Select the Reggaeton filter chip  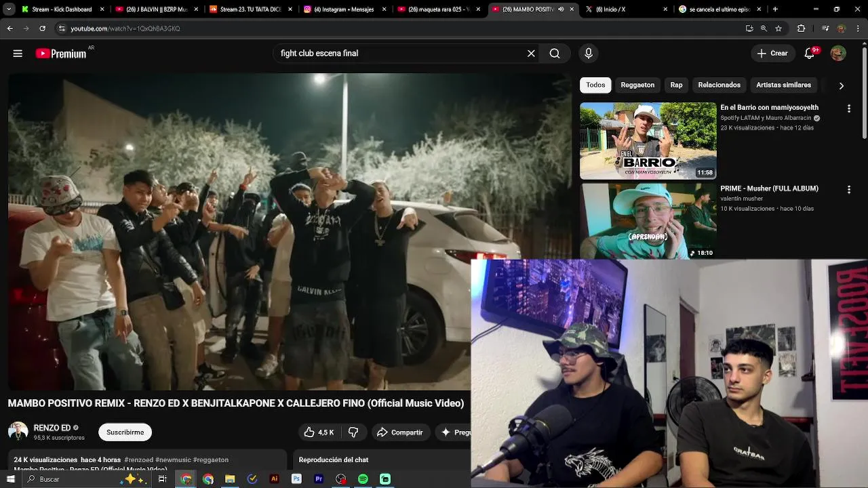pos(637,85)
